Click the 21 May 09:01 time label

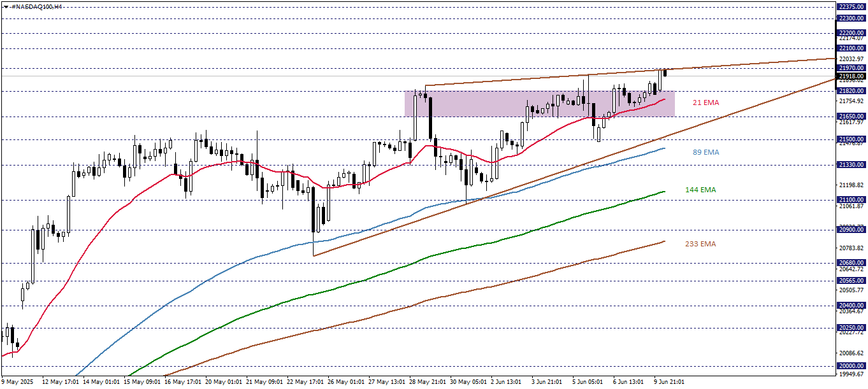click(264, 383)
